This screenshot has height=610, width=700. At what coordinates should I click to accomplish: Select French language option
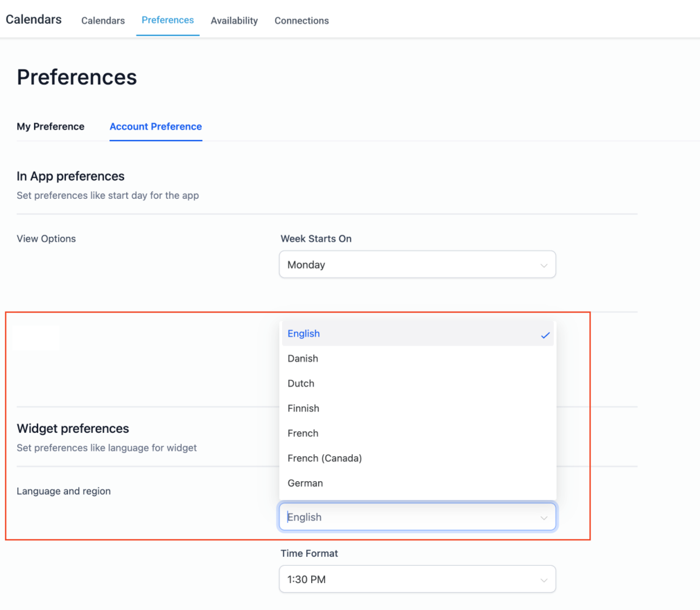[303, 433]
